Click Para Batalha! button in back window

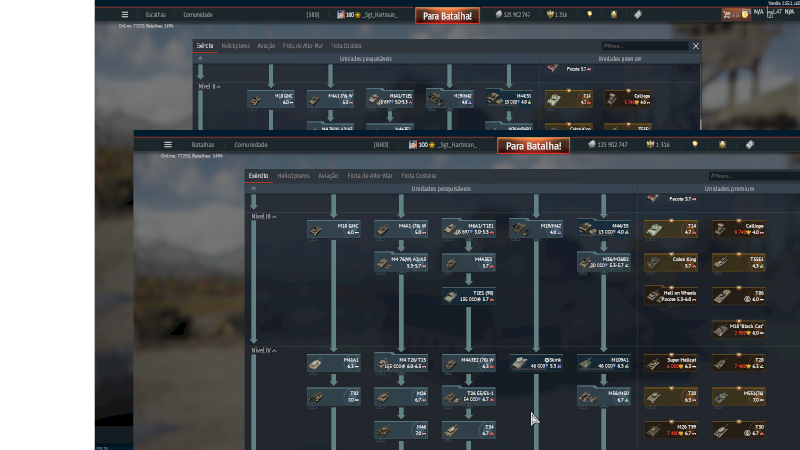point(447,16)
